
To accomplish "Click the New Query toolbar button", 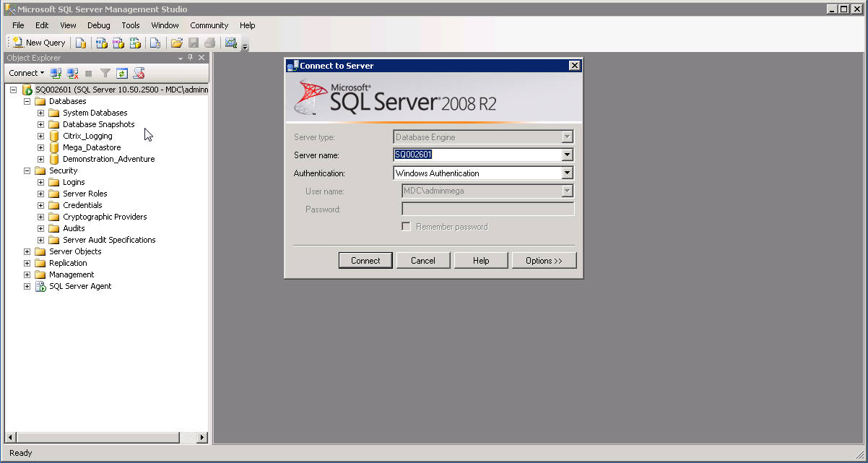I will click(40, 43).
